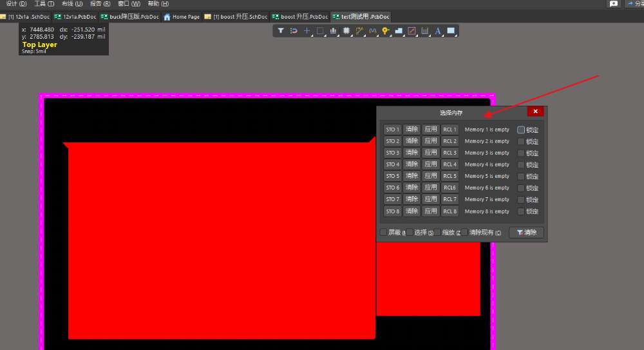Screen dimensions: 644x350
Task: Choose the place fill rectangle tool
Action: [x=451, y=31]
